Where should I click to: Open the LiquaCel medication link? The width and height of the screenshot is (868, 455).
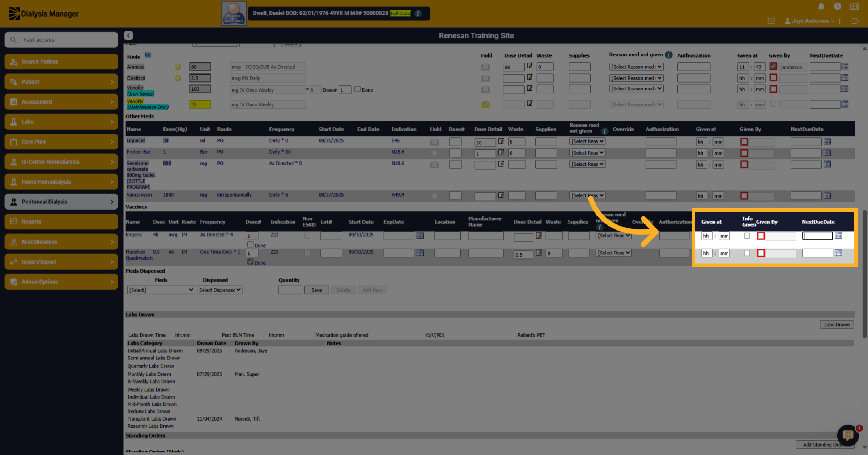(135, 140)
